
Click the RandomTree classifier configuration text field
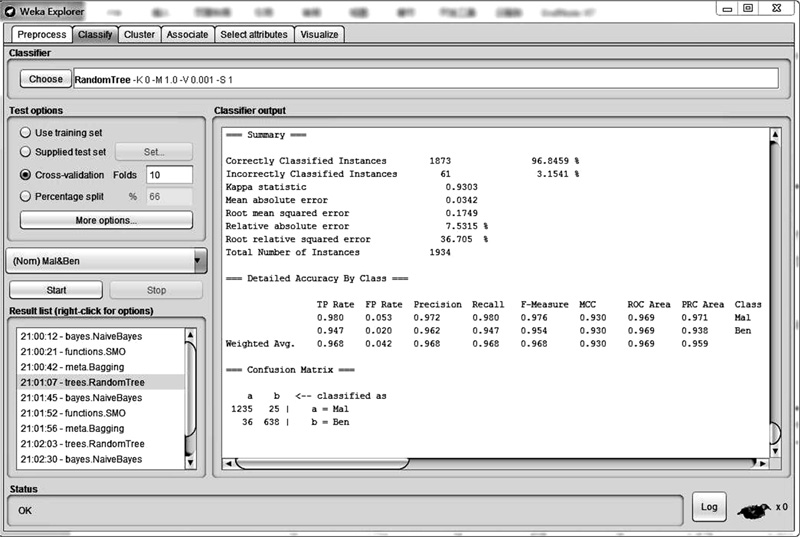click(425, 79)
